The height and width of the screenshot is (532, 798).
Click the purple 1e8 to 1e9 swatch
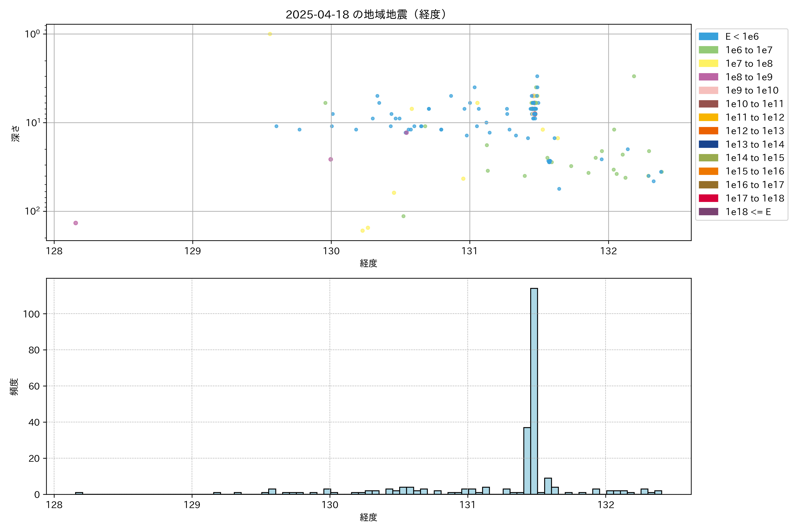708,77
